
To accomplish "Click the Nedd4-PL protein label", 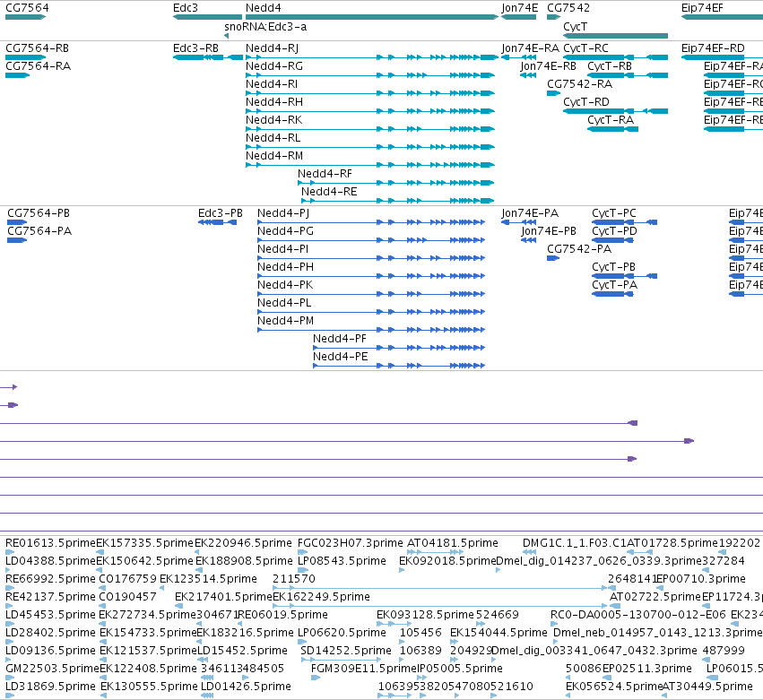I will (x=284, y=303).
